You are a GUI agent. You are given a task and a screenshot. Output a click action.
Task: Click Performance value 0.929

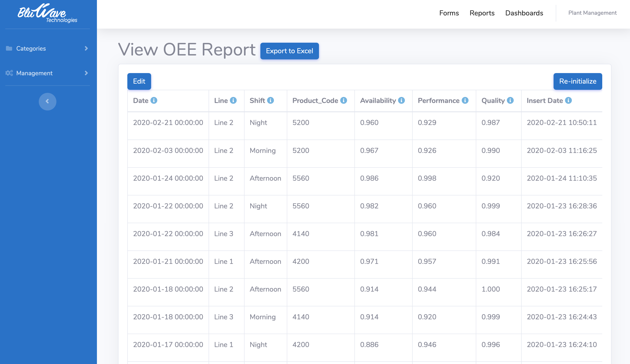427,122
